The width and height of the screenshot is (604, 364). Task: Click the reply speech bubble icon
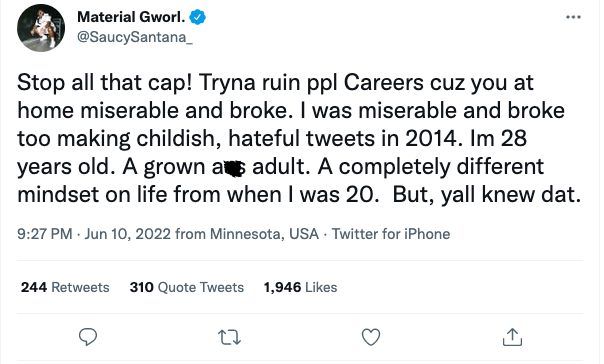click(x=88, y=337)
